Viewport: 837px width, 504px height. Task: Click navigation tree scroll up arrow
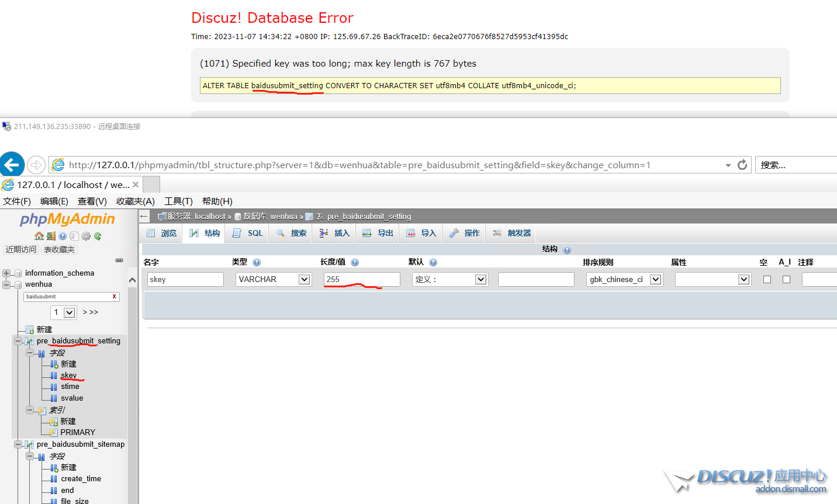click(x=132, y=280)
